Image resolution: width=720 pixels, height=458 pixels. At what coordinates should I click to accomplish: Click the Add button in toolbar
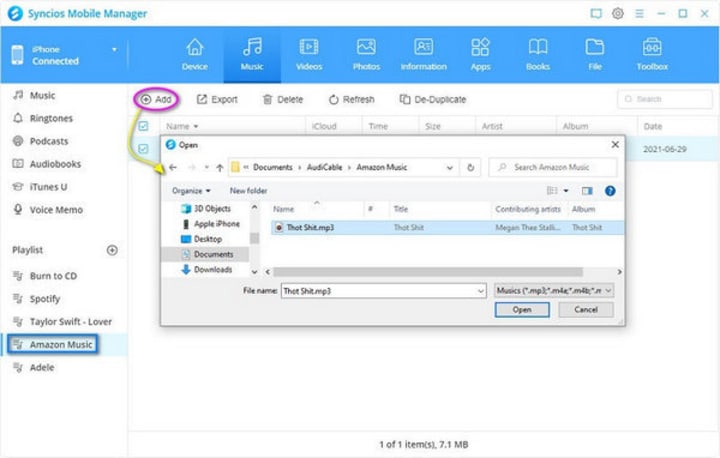[x=156, y=99]
